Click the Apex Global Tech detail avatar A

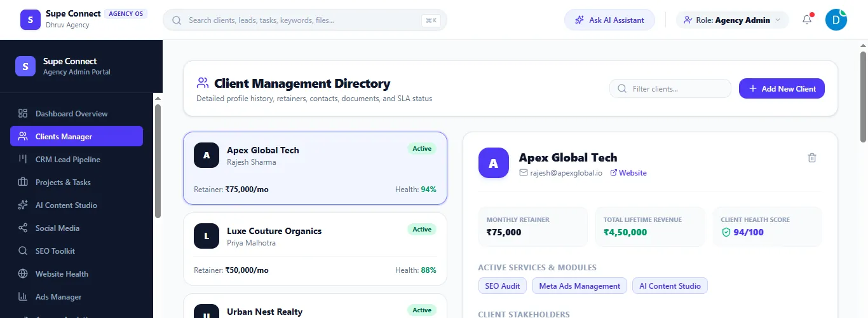(494, 163)
